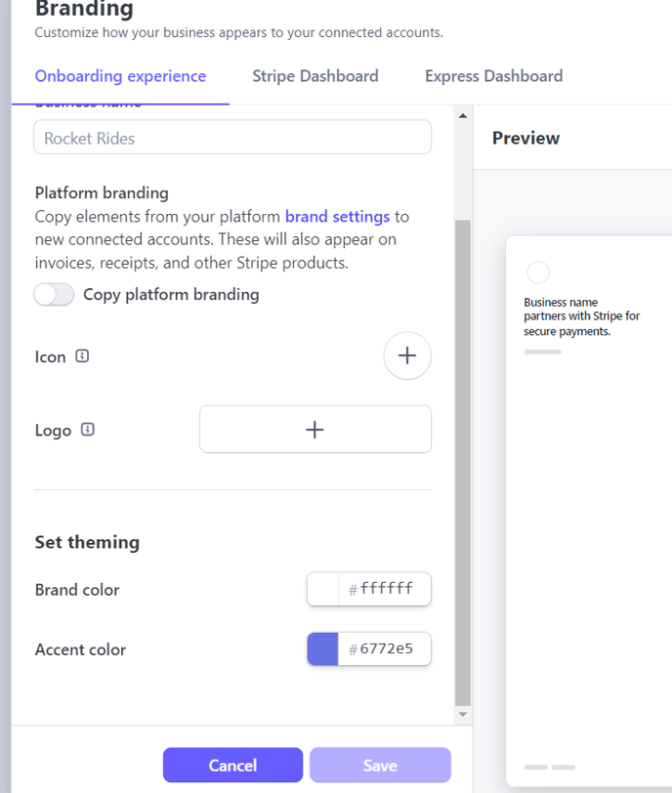Select Onboarding experience tab
The width and height of the screenshot is (672, 793).
tap(120, 76)
